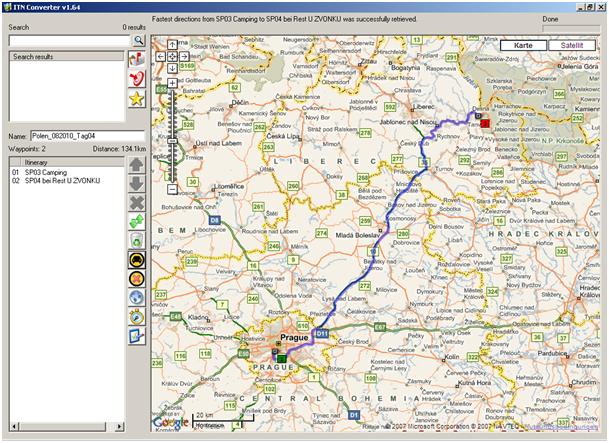Click the Search results list header
The width and height of the screenshot is (609, 443).
[66, 57]
